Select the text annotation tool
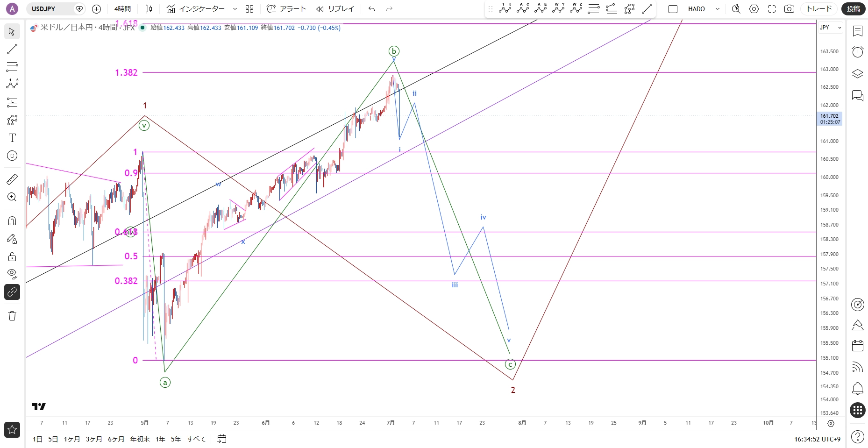 coord(12,138)
